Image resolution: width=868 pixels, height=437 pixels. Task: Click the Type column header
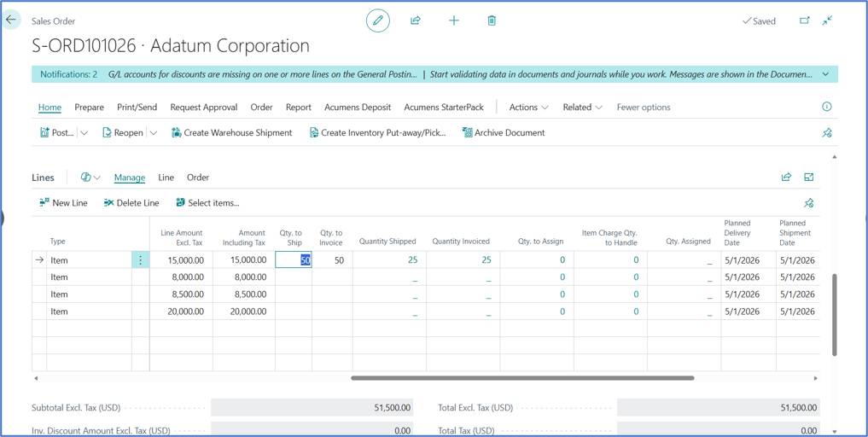[58, 242]
